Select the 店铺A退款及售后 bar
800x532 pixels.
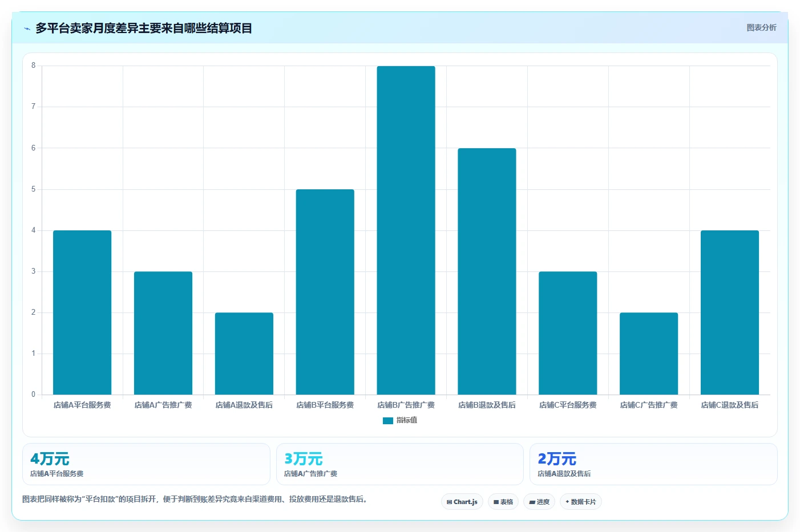[x=244, y=354]
